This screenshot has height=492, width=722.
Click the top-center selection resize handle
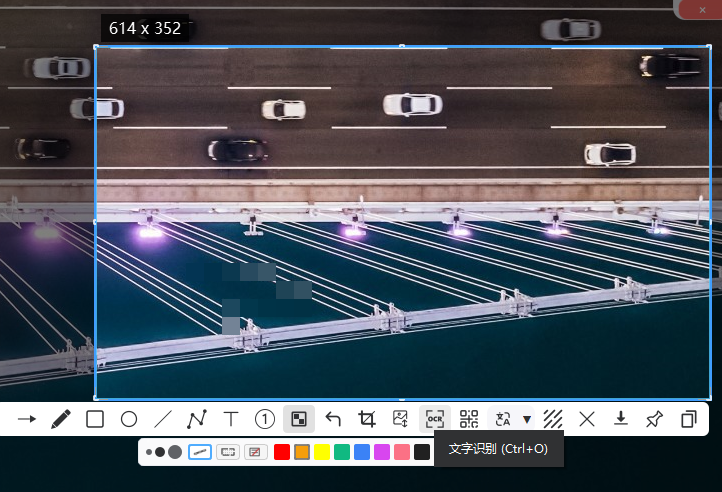tap(402, 46)
